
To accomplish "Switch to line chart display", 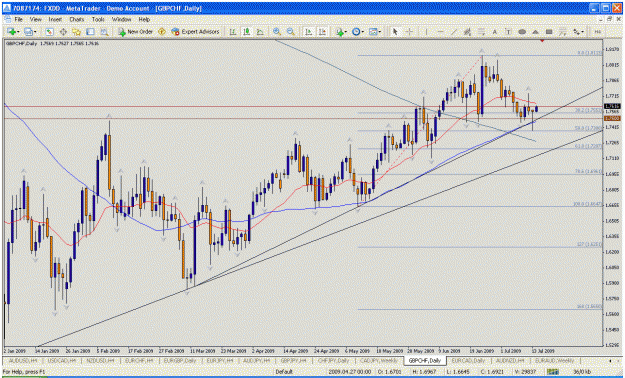I will tap(260, 32).
